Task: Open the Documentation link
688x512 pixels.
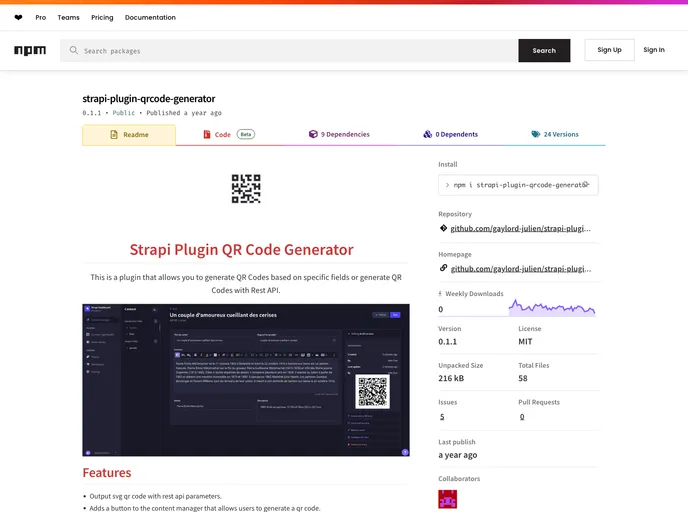Action: pos(150,18)
